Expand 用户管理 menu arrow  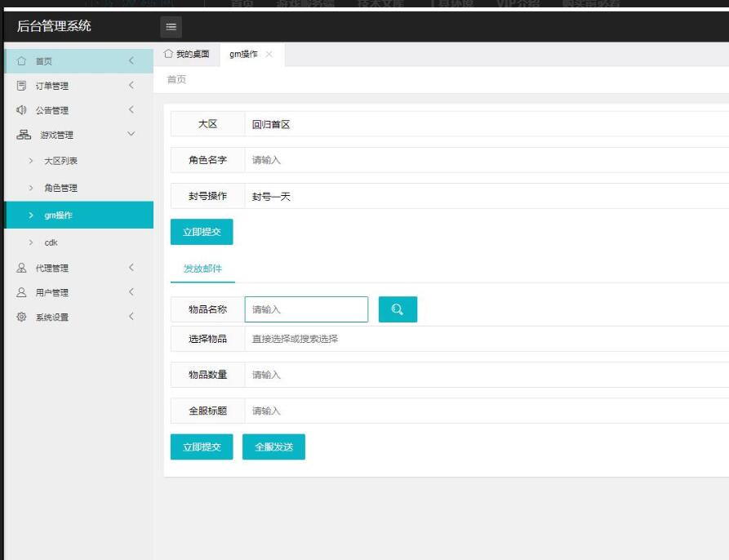pos(131,292)
